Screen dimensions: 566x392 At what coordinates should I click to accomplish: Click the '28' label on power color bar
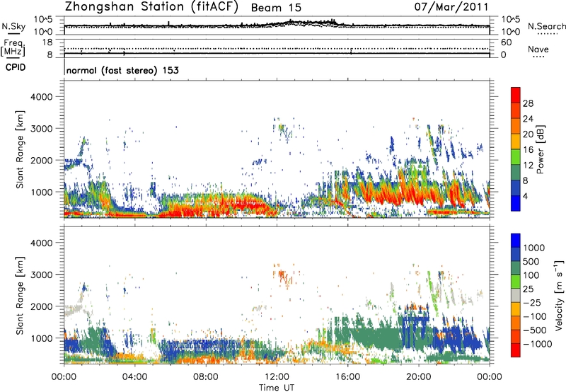pos(528,103)
